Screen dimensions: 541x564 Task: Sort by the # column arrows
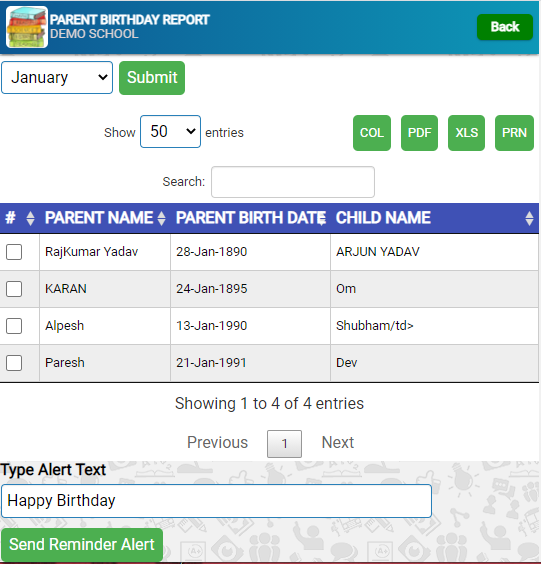31,218
